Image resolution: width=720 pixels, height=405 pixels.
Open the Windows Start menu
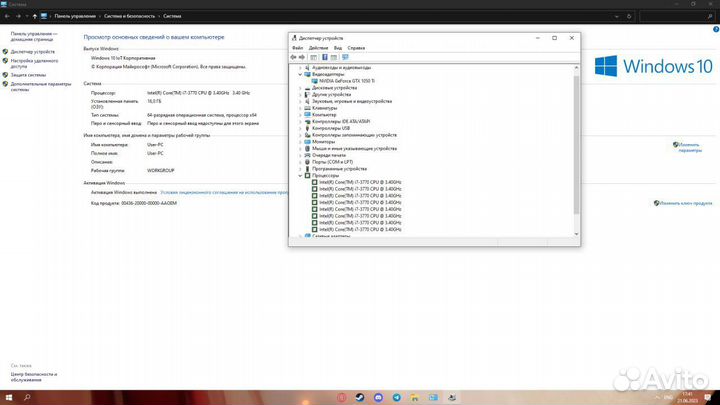(9, 398)
